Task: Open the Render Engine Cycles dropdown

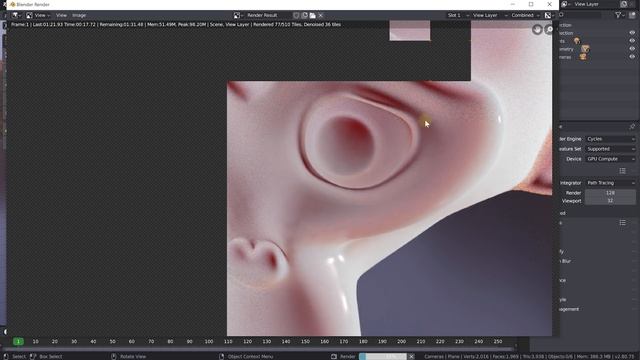Action: [611, 139]
